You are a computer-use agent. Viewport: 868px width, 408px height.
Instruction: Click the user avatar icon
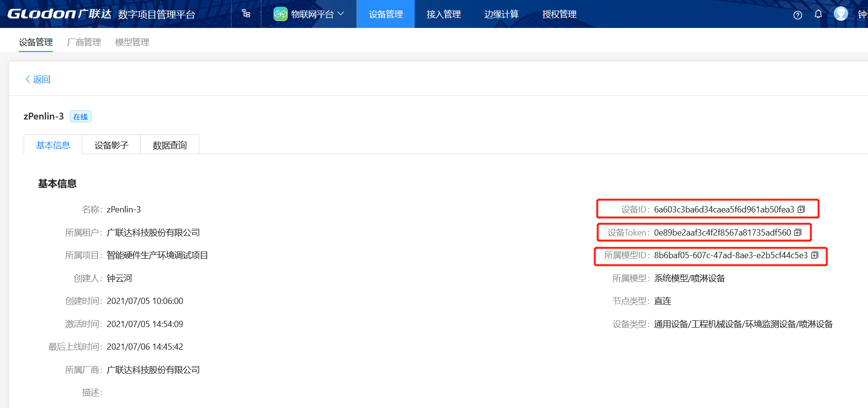[841, 14]
